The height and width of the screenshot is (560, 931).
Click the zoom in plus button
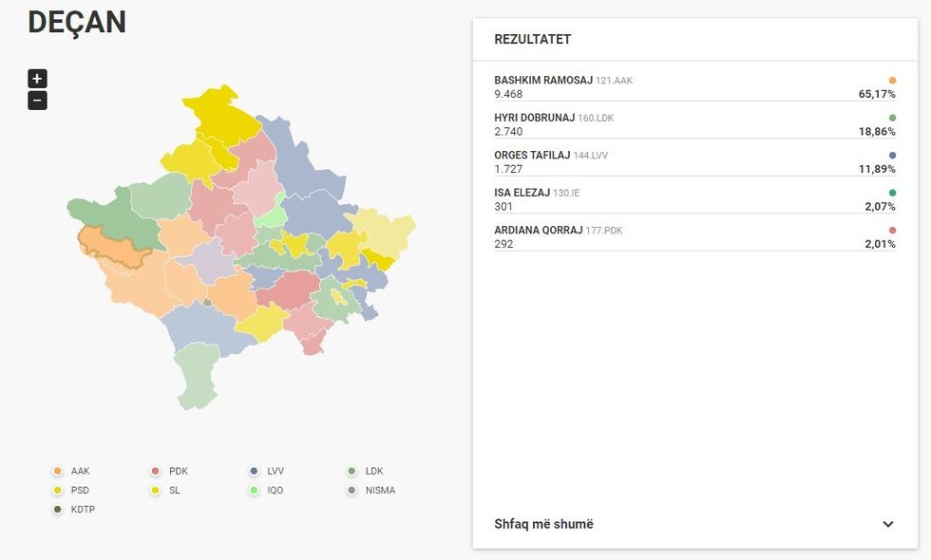(37, 79)
